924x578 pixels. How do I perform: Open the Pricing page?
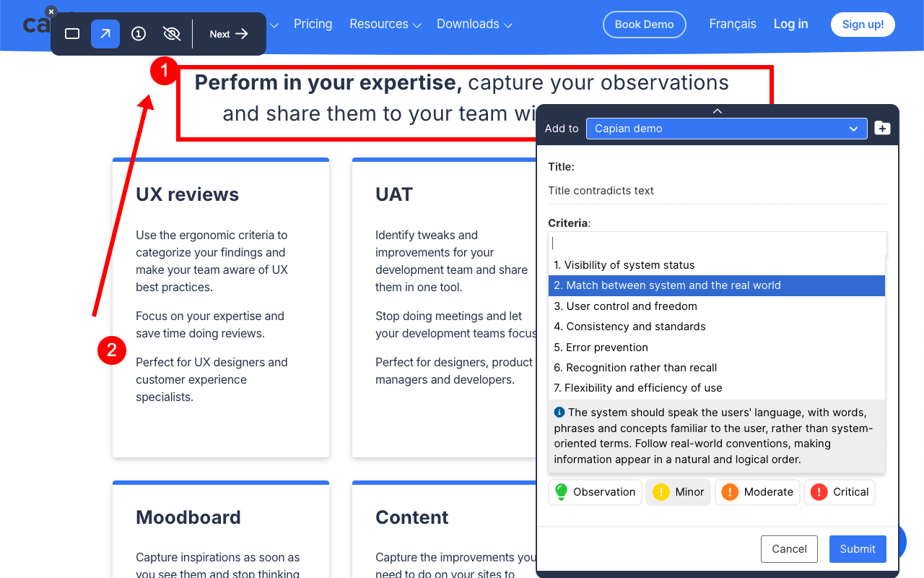(x=313, y=24)
